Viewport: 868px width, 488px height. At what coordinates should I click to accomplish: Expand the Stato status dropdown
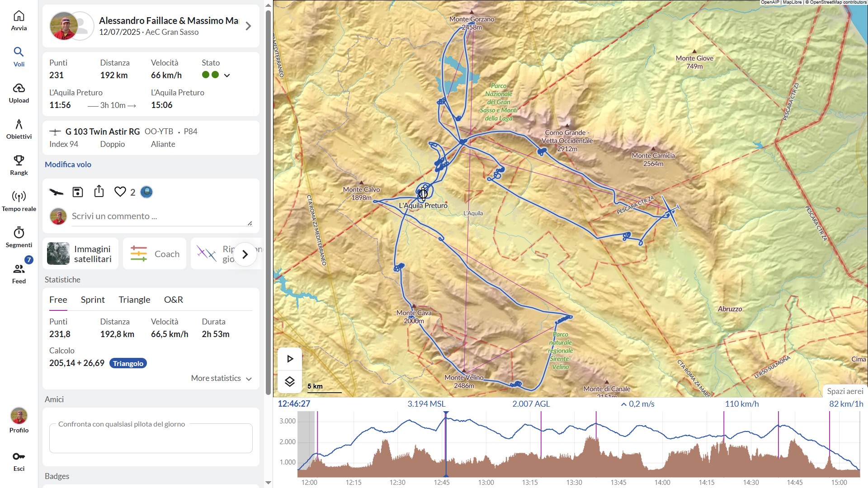[227, 75]
